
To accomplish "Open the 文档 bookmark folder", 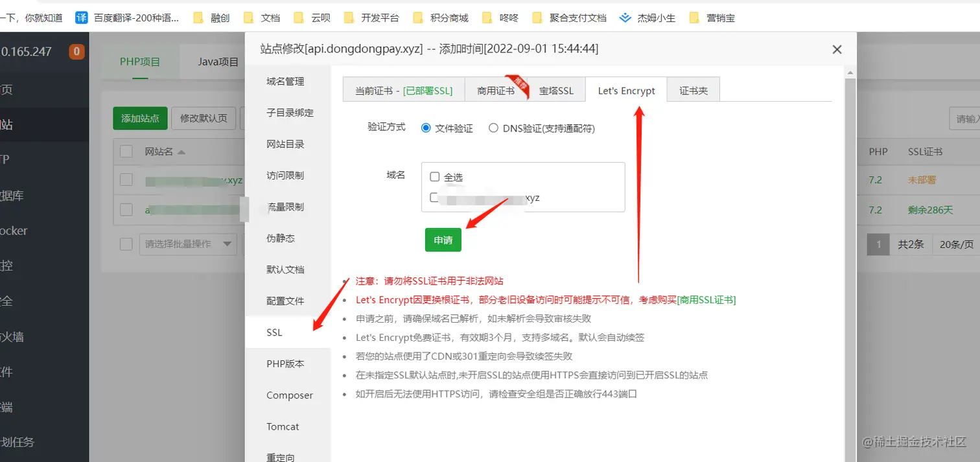I will point(262,17).
